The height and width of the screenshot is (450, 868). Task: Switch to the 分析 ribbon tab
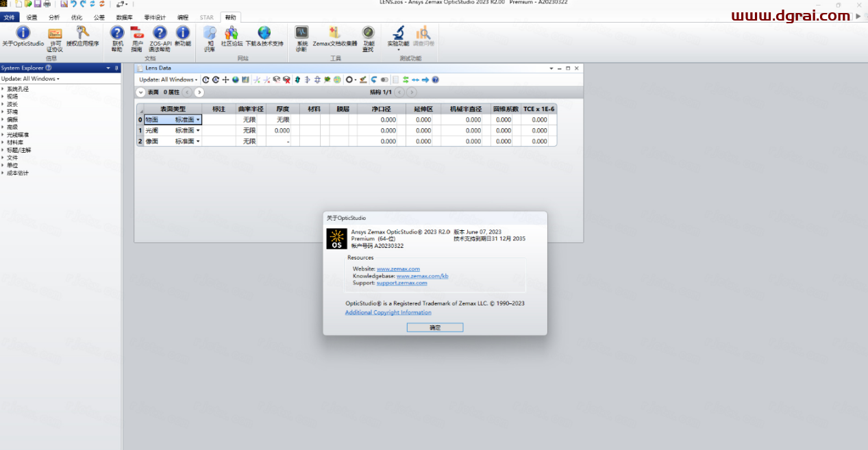tap(54, 17)
